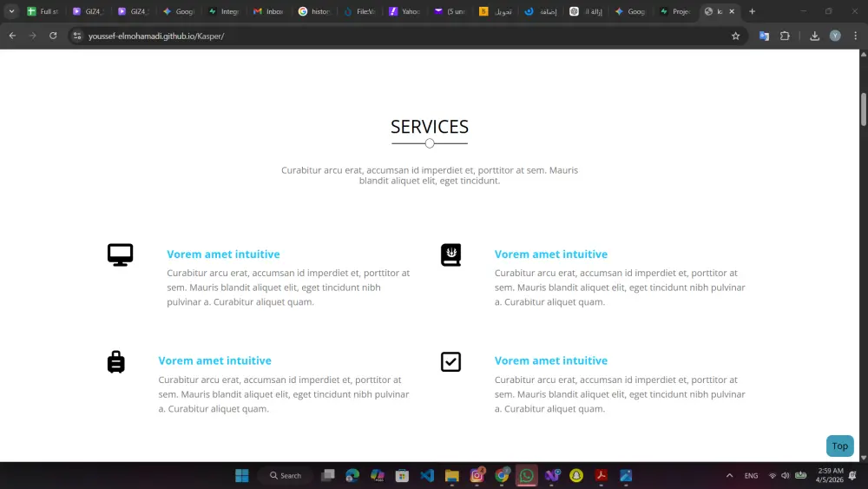
Task: Open Visual Studio Code from the taskbar
Action: [427, 476]
